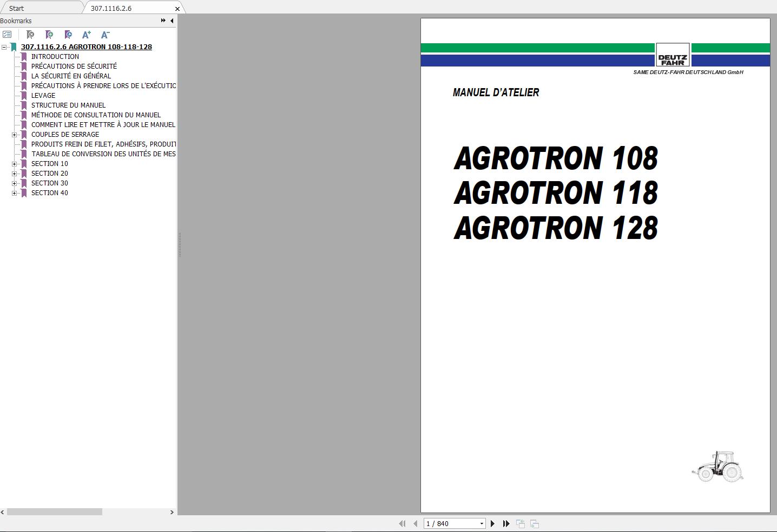Viewport: 777px width, 532px height.
Task: Jump to the last page
Action: pos(506,523)
